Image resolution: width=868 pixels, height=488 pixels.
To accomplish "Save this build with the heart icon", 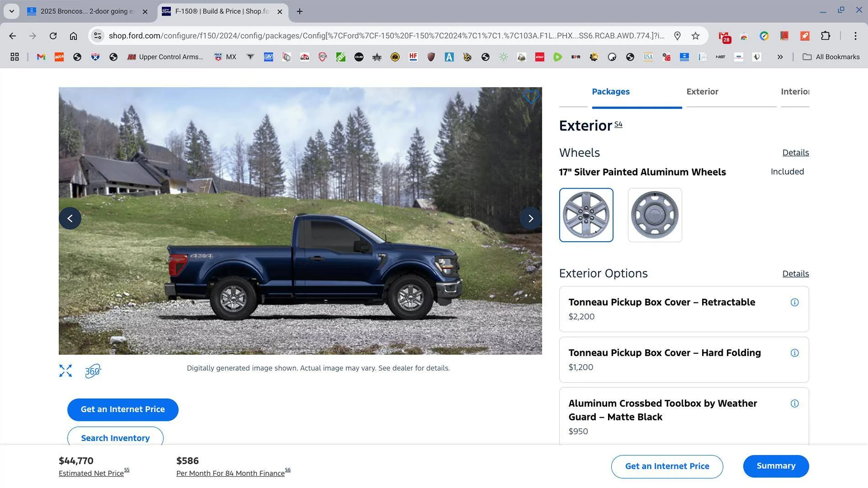I will (531, 97).
